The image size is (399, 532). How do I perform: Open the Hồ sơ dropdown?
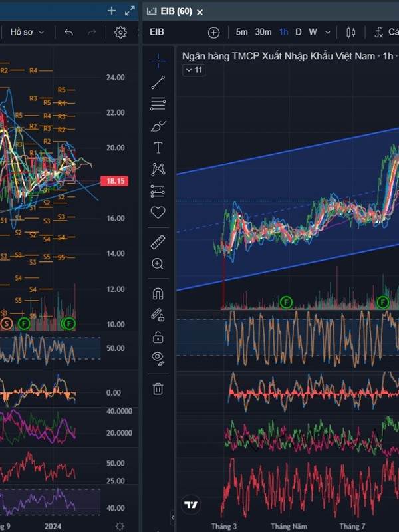pyautogui.click(x=27, y=32)
